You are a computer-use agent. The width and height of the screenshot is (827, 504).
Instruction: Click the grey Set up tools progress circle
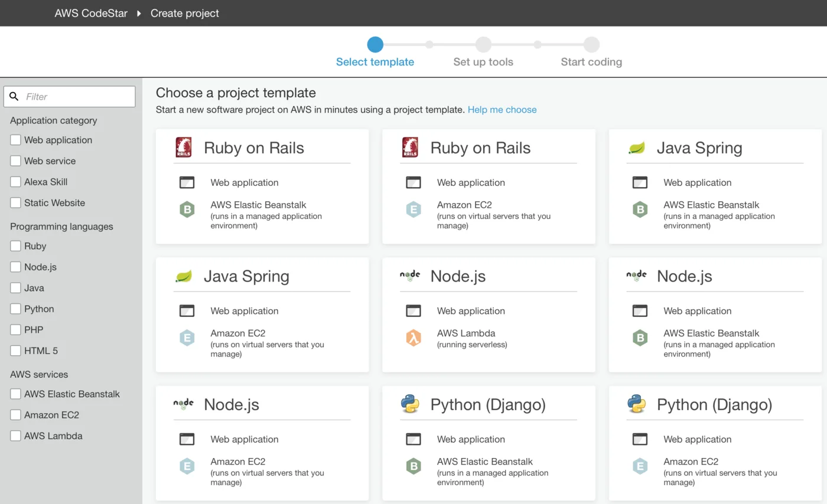(x=483, y=44)
